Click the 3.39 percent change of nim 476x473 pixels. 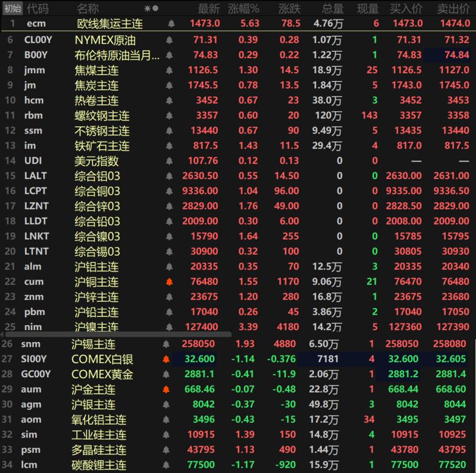point(248,327)
